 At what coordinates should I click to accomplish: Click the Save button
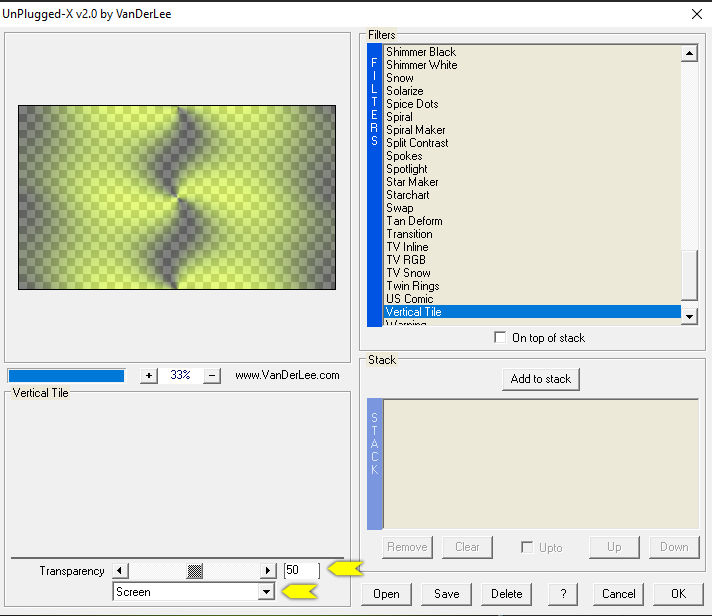point(447,593)
